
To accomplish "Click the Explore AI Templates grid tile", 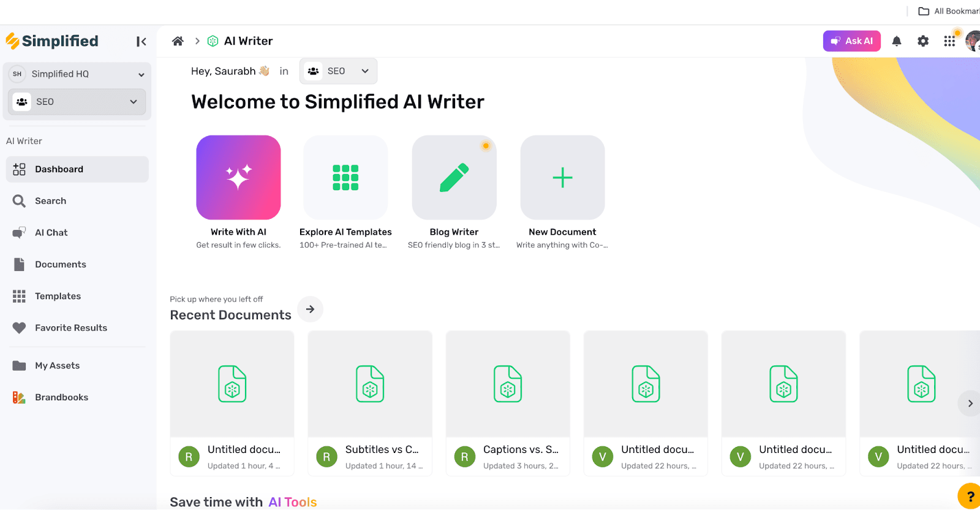I will click(x=345, y=178).
